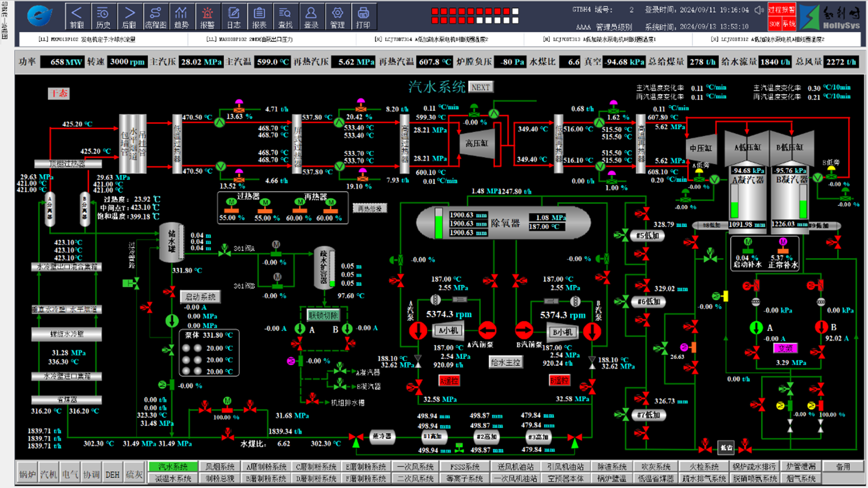Click the speaker mute icon
Image resolution: width=868 pixels, height=488 pixels.
point(759,10)
